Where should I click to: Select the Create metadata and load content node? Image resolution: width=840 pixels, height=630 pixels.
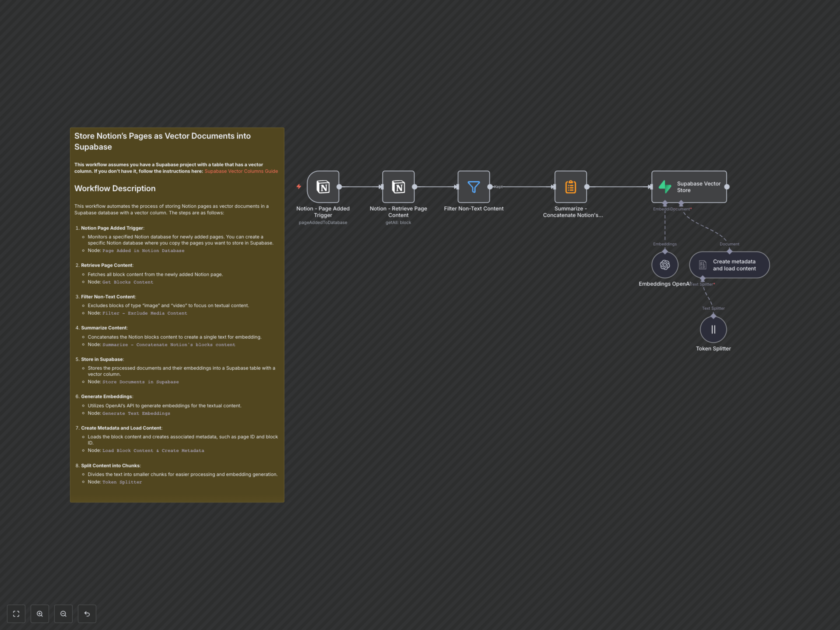729,265
